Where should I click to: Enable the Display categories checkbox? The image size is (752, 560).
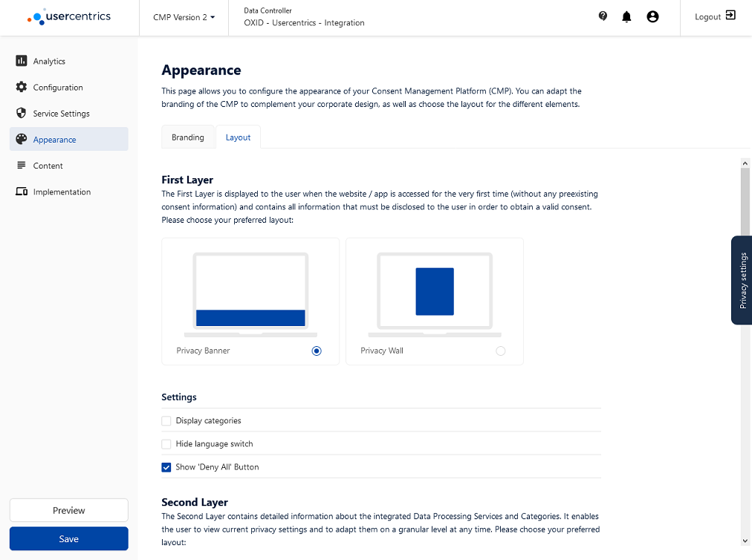coord(166,421)
